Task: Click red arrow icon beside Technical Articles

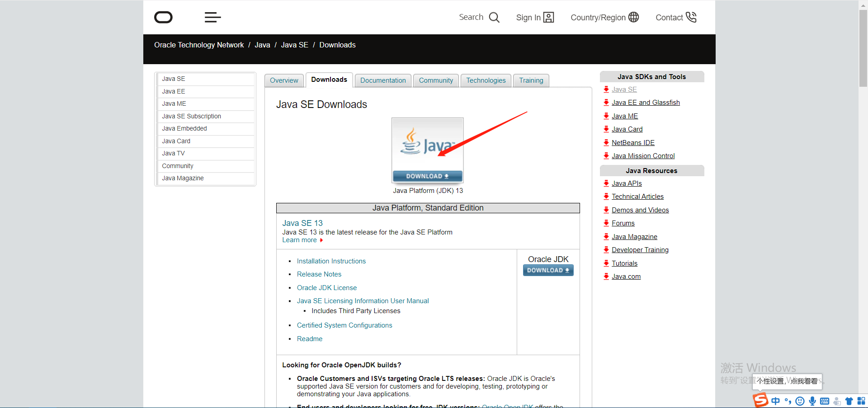Action: click(606, 197)
